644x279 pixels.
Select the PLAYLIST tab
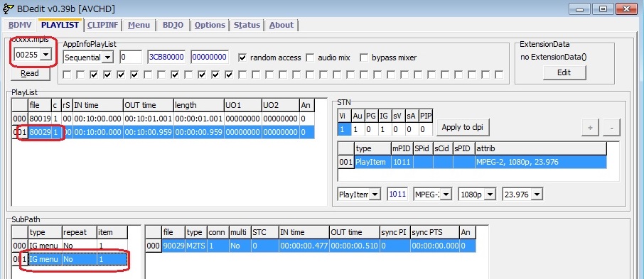coord(60,25)
